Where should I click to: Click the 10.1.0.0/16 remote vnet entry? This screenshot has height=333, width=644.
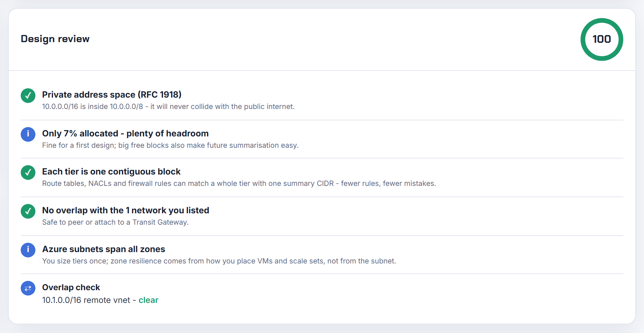click(x=100, y=300)
